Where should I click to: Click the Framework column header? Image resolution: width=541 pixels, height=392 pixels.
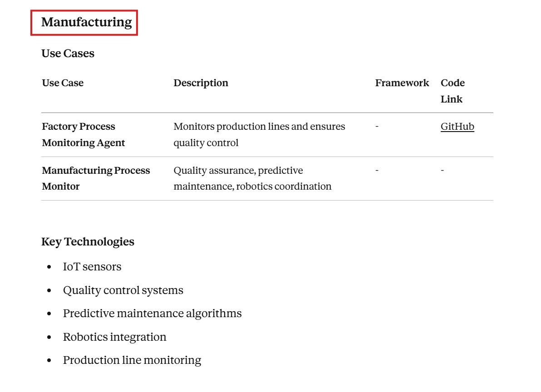click(402, 83)
